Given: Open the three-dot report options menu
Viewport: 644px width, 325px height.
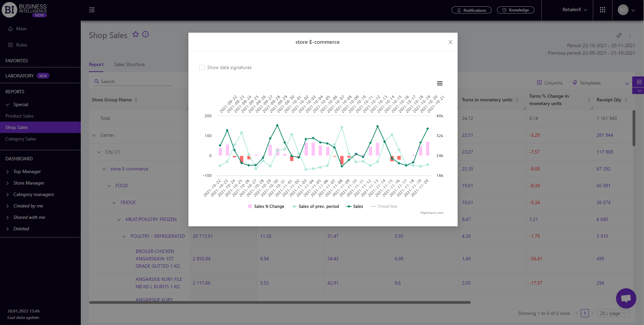Looking at the screenshot, I should 630,35.
